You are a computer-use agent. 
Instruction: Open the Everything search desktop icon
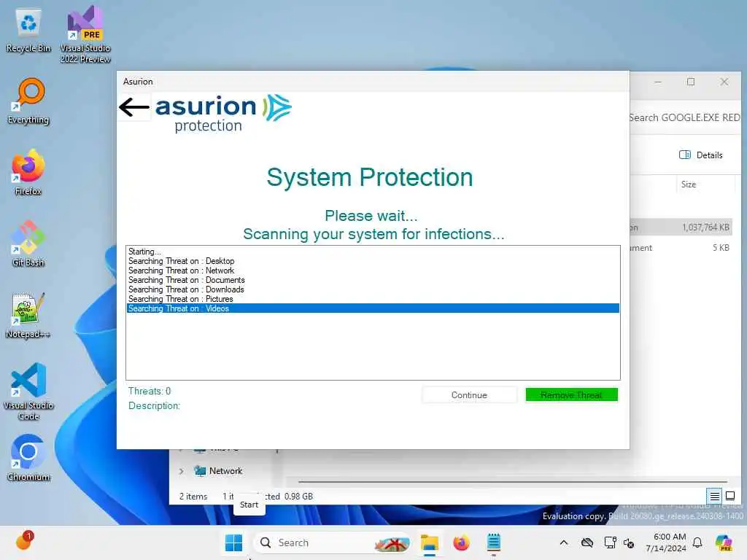coord(28,101)
